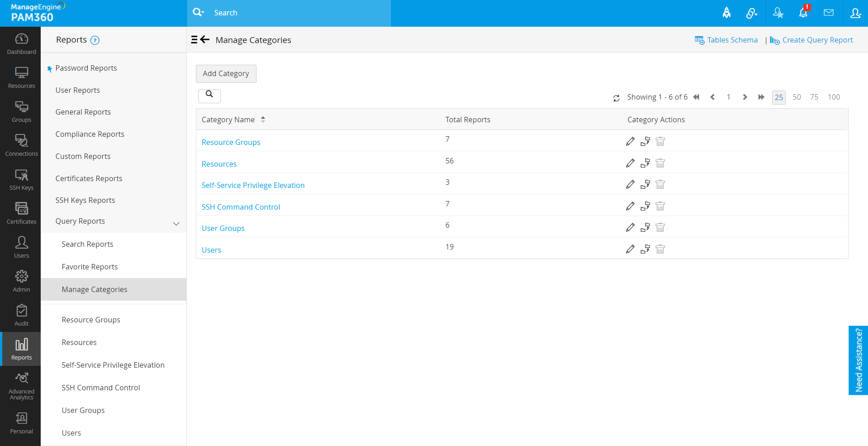Open the table search magnifier

pos(209,95)
